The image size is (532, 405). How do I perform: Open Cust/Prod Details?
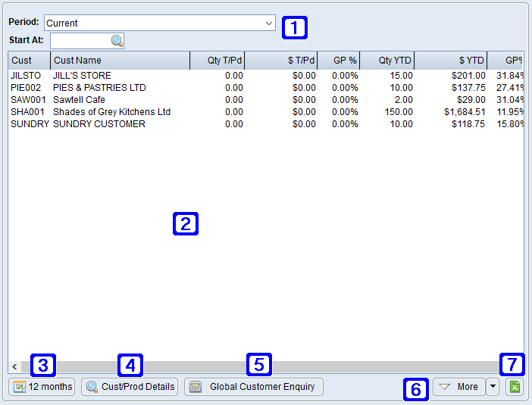pos(130,387)
